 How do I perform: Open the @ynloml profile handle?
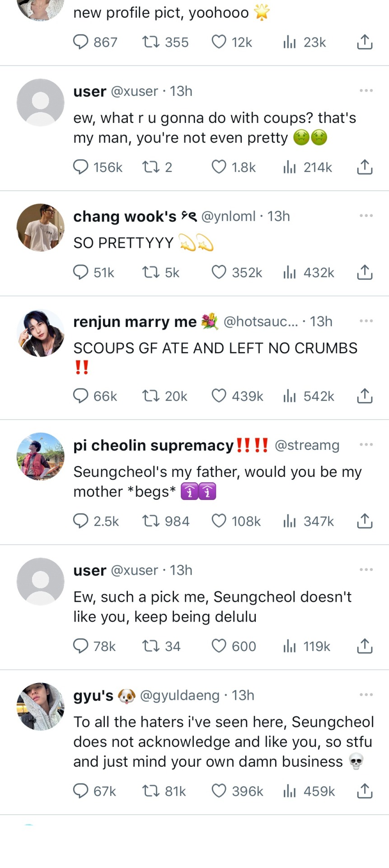click(x=228, y=217)
